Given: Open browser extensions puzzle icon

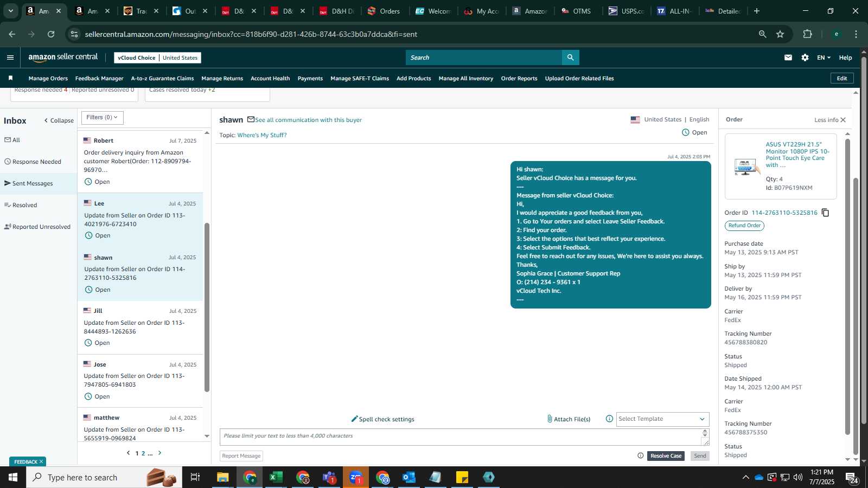Looking at the screenshot, I should click(807, 34).
